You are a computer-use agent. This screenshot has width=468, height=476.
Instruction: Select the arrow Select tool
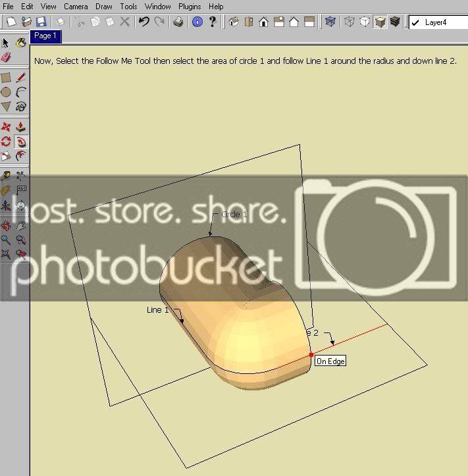6,43
